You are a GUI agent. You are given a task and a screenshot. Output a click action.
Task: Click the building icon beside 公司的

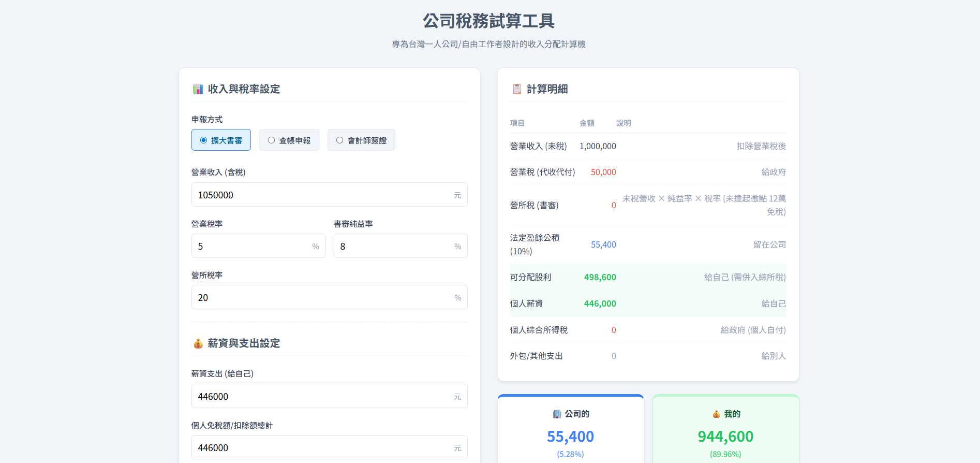pos(557,414)
